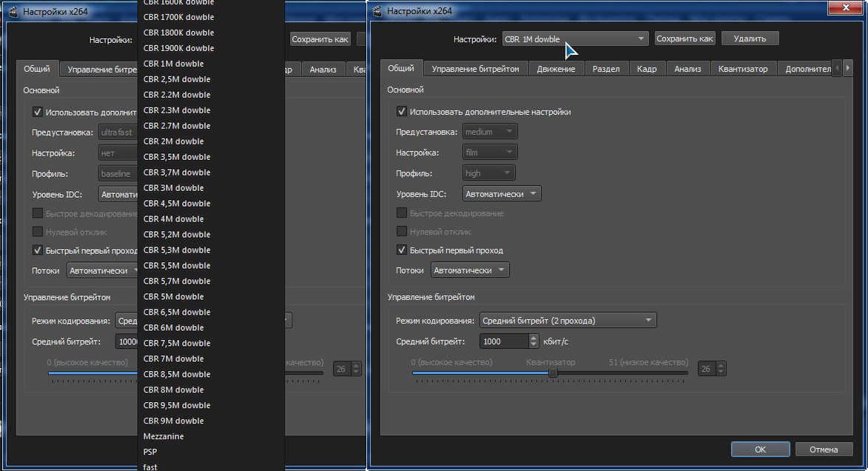
Task: Open 'Потоки' dropdown in left window
Action: [x=102, y=271]
